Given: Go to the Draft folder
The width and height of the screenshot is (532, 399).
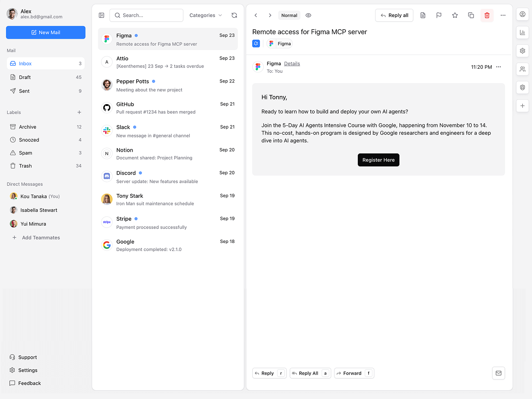Looking at the screenshot, I should point(25,77).
